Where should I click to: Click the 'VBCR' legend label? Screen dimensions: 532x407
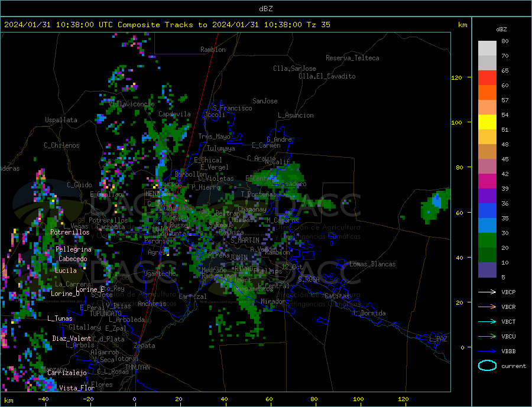508,307
